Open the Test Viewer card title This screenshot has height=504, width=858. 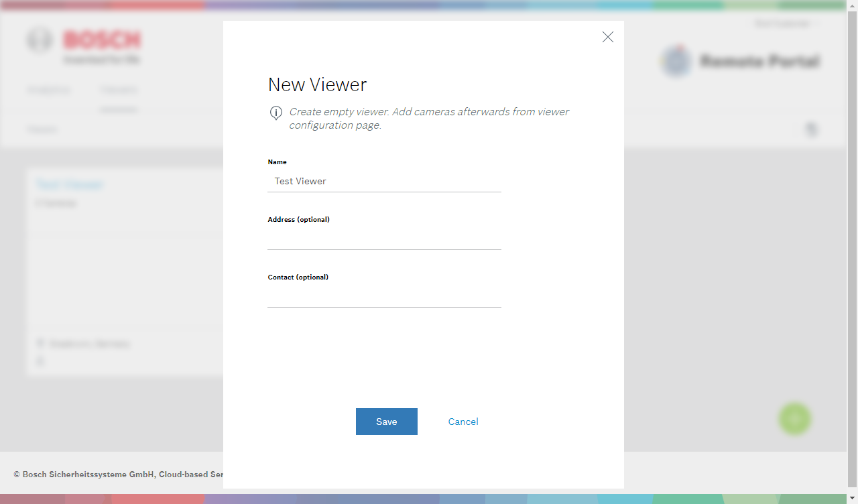click(x=70, y=185)
